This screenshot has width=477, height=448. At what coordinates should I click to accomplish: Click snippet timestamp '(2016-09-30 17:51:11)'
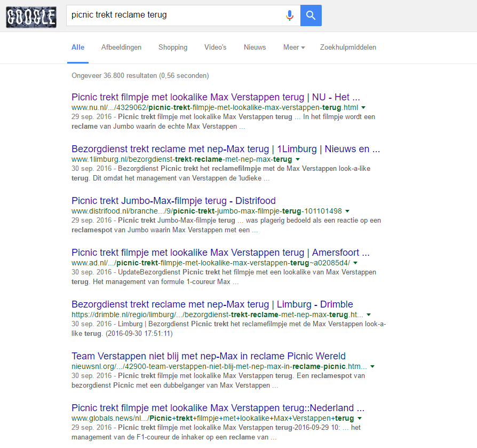coord(139,333)
